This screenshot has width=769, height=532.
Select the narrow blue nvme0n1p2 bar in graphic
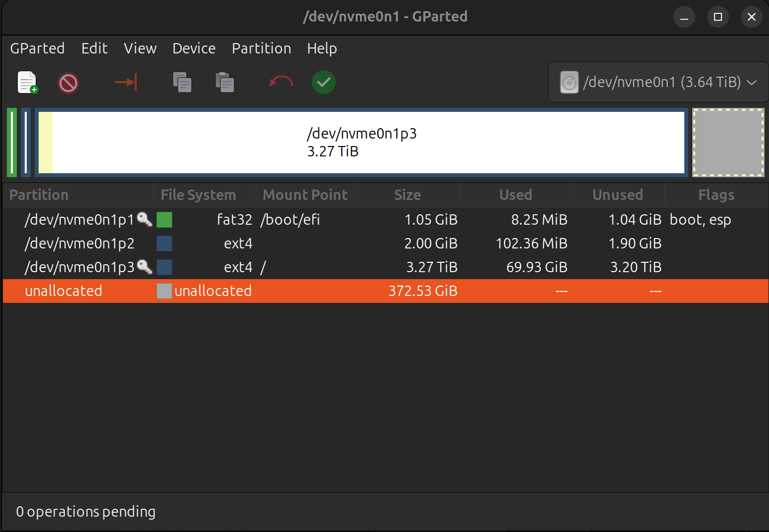click(x=26, y=143)
